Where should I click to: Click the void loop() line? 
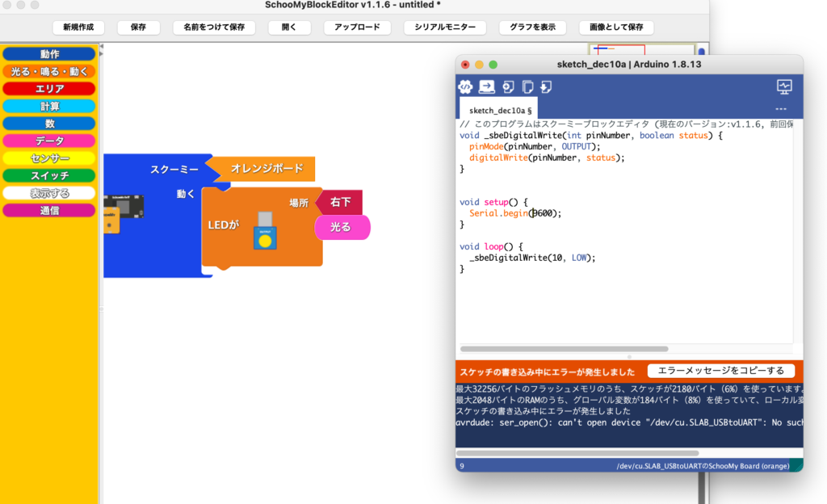click(491, 246)
